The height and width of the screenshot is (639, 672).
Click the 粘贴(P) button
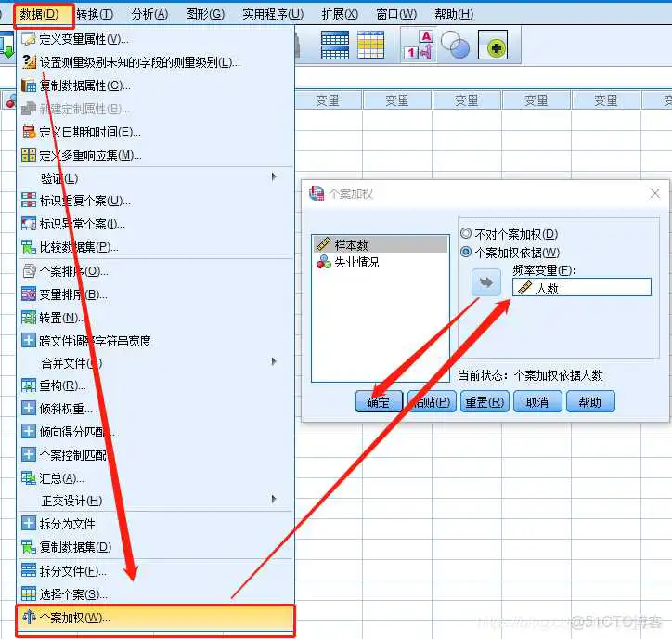pyautogui.click(x=432, y=402)
